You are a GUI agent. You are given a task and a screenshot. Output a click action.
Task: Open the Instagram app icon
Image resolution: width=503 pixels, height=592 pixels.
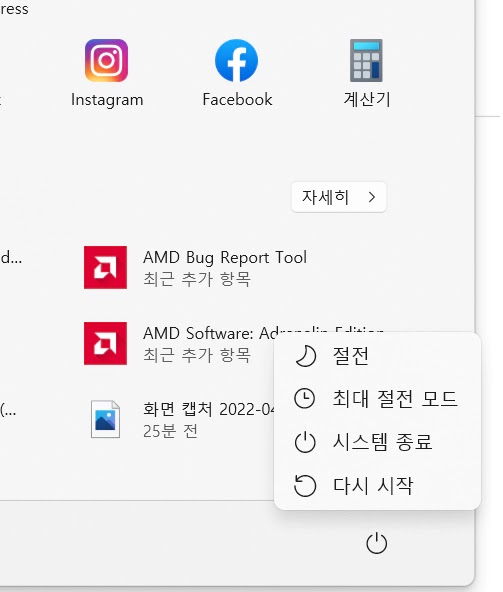tap(106, 60)
